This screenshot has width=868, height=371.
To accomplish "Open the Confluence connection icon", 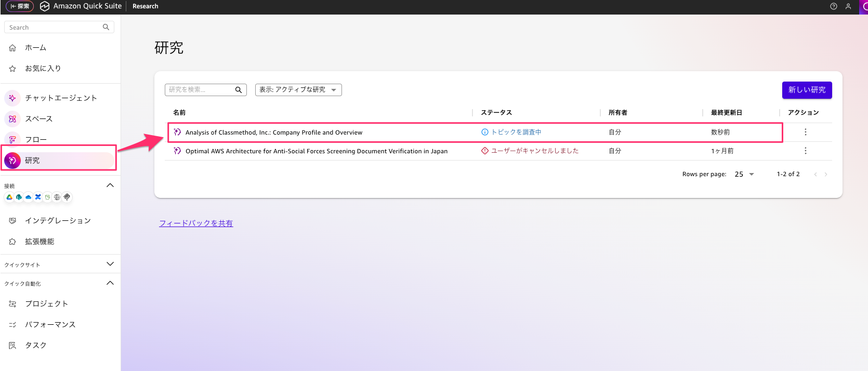I will click(x=38, y=197).
